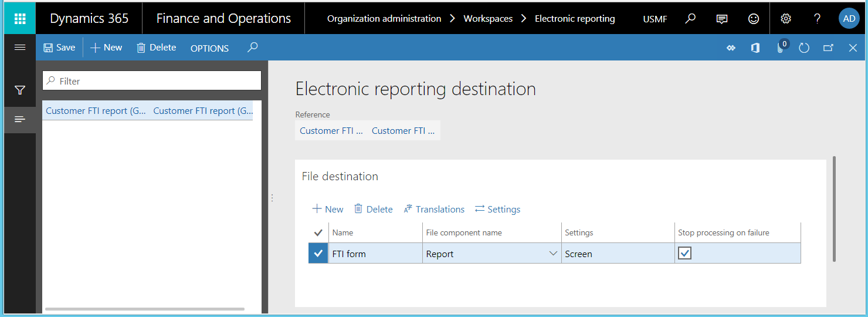Click the Screen settings cell
Viewport: 868px width, 317px height.
pyautogui.click(x=618, y=254)
